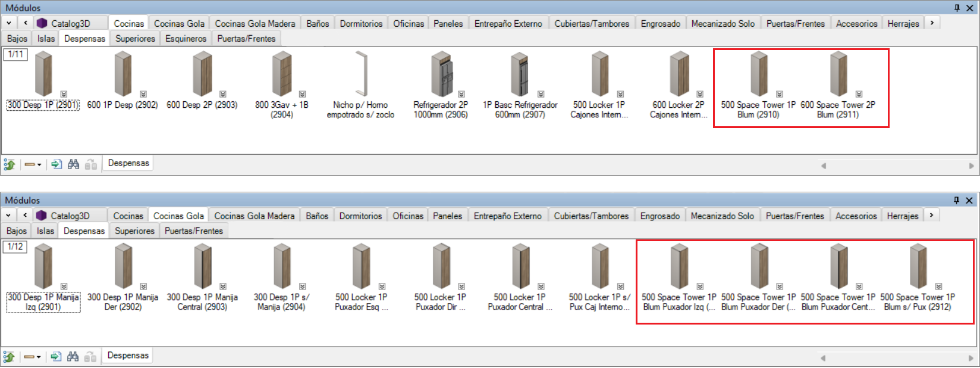The width and height of the screenshot is (980, 368).
Task: Show more tabs arrow in upper panel
Action: [932, 23]
